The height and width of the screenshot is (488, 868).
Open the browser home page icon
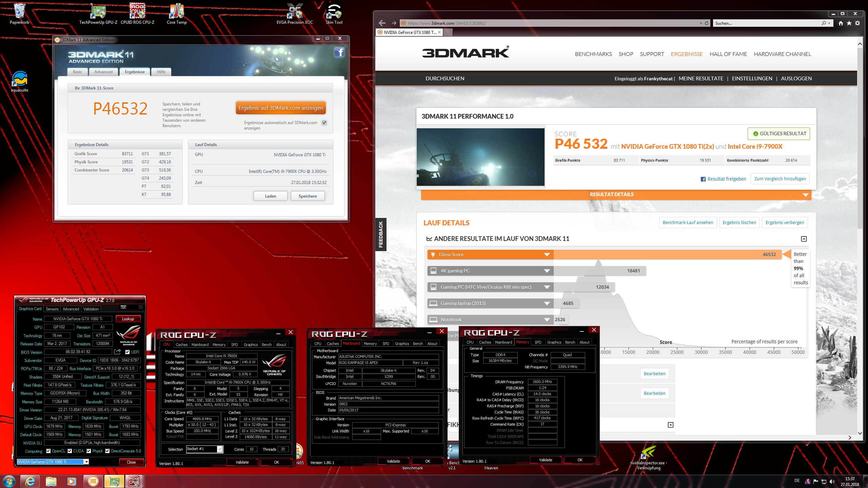coord(841,23)
